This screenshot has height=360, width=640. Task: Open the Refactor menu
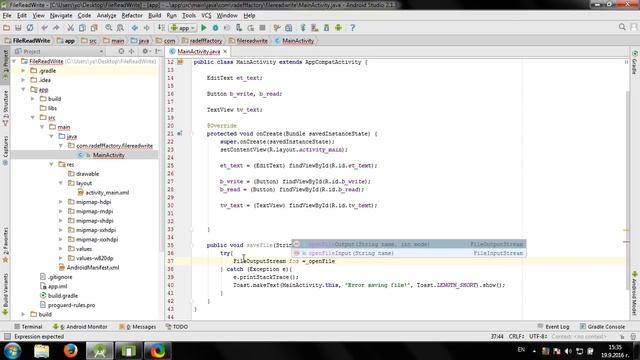[x=132, y=16]
